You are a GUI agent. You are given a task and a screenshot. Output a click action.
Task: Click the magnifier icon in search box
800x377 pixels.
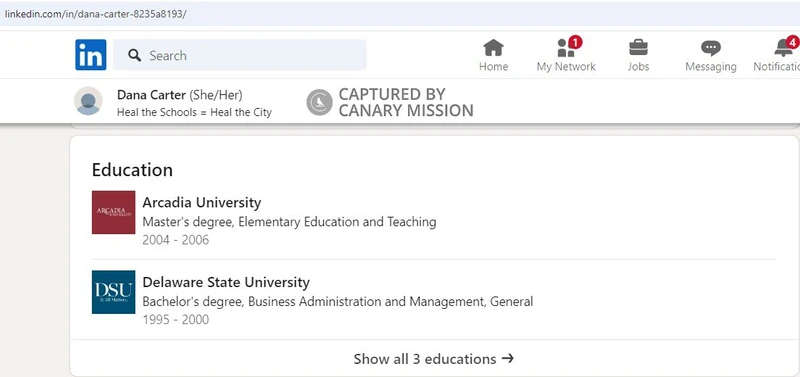coord(135,55)
